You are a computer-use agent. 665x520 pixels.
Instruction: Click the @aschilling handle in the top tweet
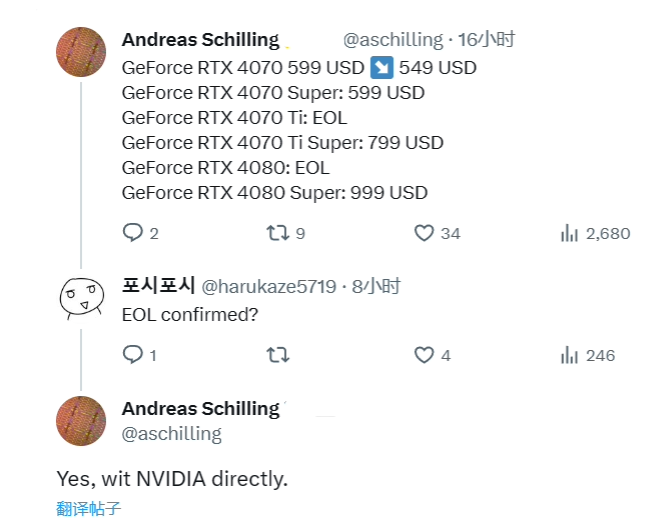point(393,40)
